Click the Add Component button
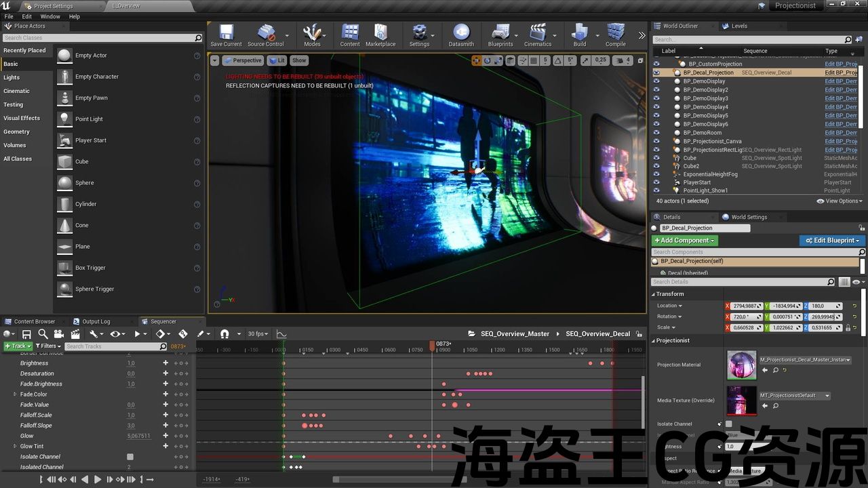This screenshot has height=488, width=868. pyautogui.click(x=684, y=241)
